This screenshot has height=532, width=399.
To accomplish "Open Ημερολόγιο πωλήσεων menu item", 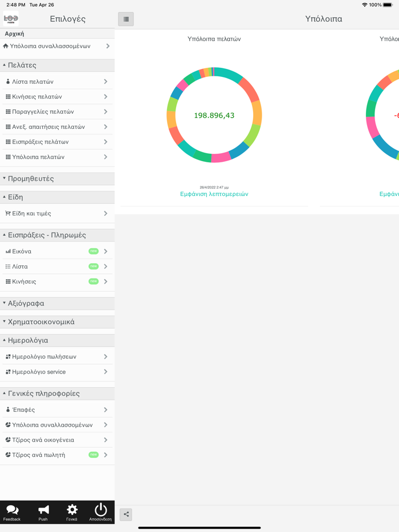I will pyautogui.click(x=57, y=357).
